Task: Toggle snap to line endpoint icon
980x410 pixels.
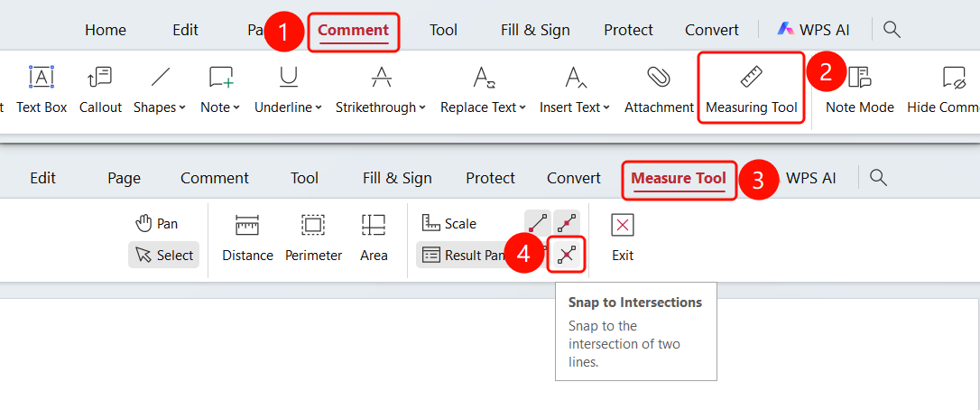Action: (538, 222)
